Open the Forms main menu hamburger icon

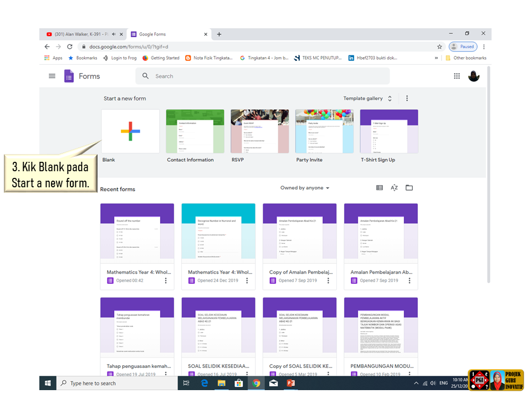coord(52,76)
